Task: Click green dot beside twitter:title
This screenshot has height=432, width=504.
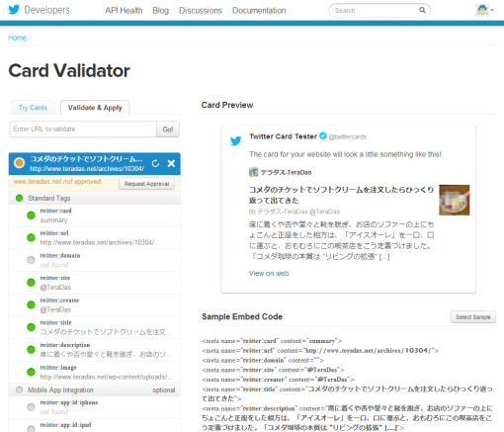Action: point(31,327)
